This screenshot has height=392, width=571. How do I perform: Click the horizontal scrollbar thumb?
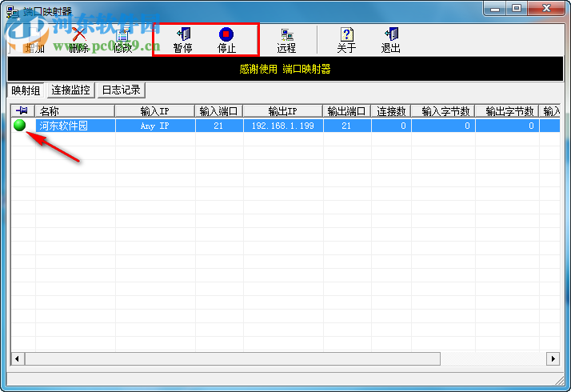(x=233, y=358)
